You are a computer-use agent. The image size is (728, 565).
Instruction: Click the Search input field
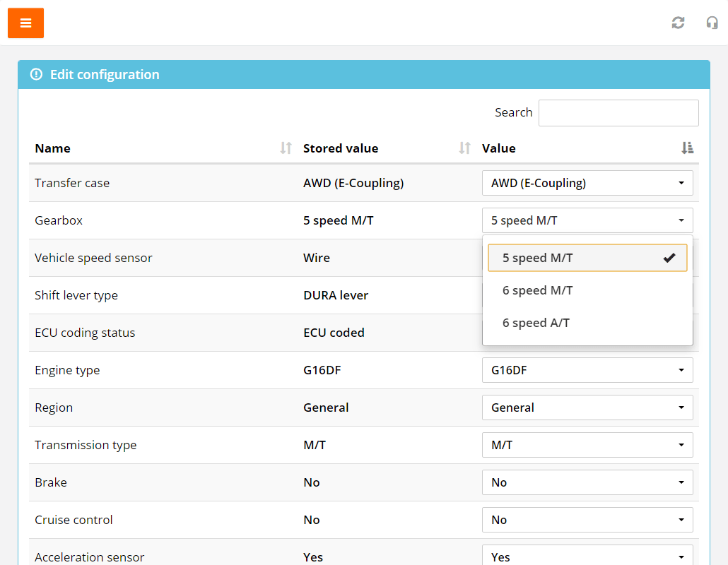pos(618,113)
